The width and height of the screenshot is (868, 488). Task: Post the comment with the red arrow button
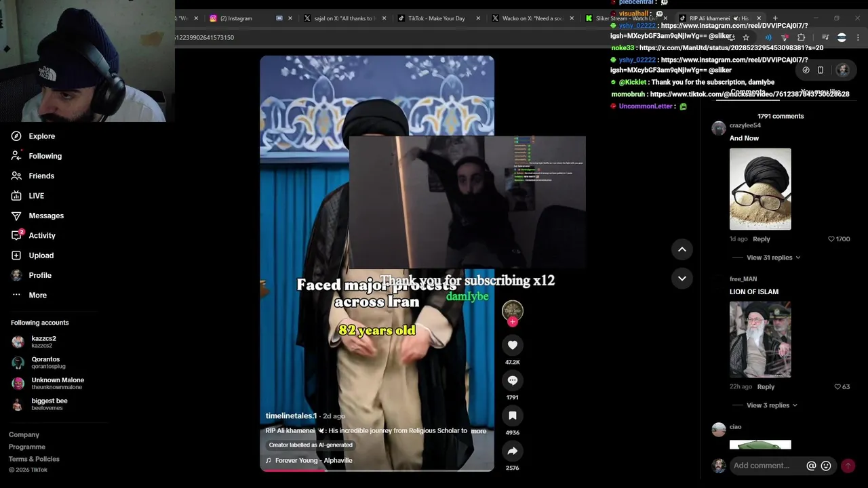848,466
